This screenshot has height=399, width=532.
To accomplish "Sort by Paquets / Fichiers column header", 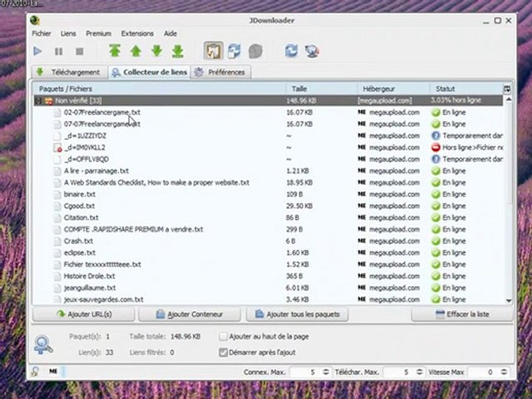I will tap(159, 89).
